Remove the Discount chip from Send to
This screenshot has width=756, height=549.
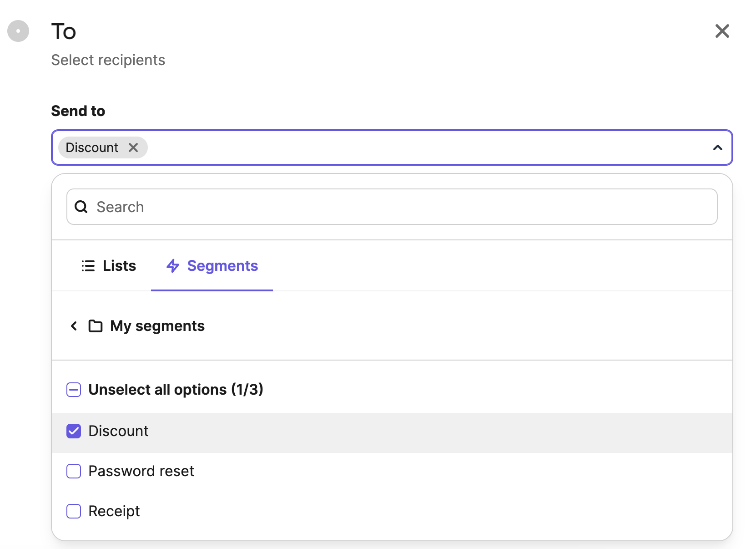(133, 147)
